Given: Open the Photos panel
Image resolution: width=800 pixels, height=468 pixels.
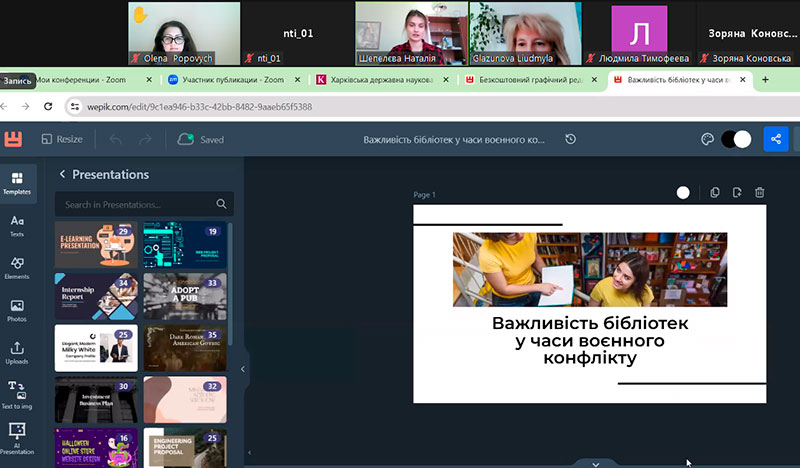Looking at the screenshot, I should click(x=17, y=310).
